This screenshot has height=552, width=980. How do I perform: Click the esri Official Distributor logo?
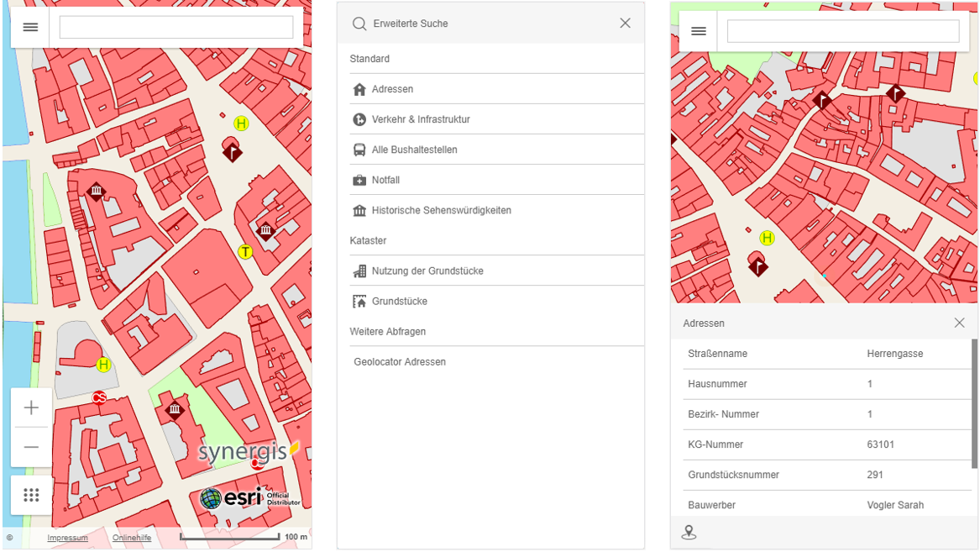pyautogui.click(x=249, y=497)
